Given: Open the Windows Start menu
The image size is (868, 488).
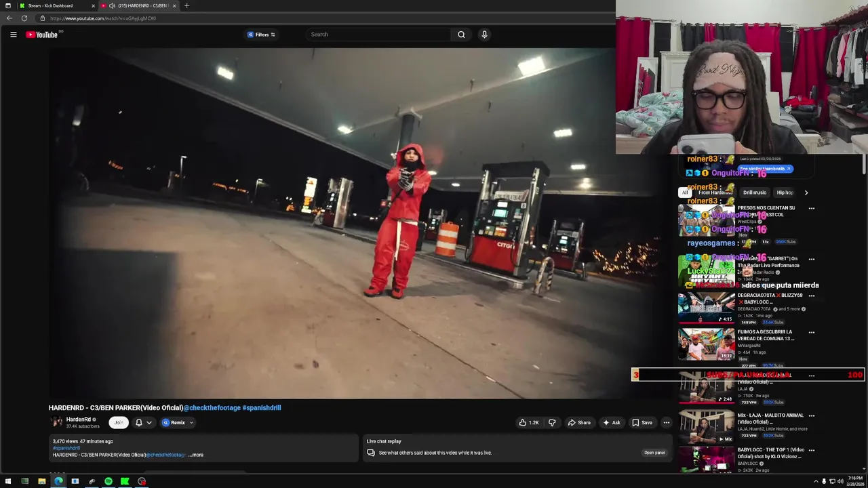Looking at the screenshot, I should click(x=8, y=481).
